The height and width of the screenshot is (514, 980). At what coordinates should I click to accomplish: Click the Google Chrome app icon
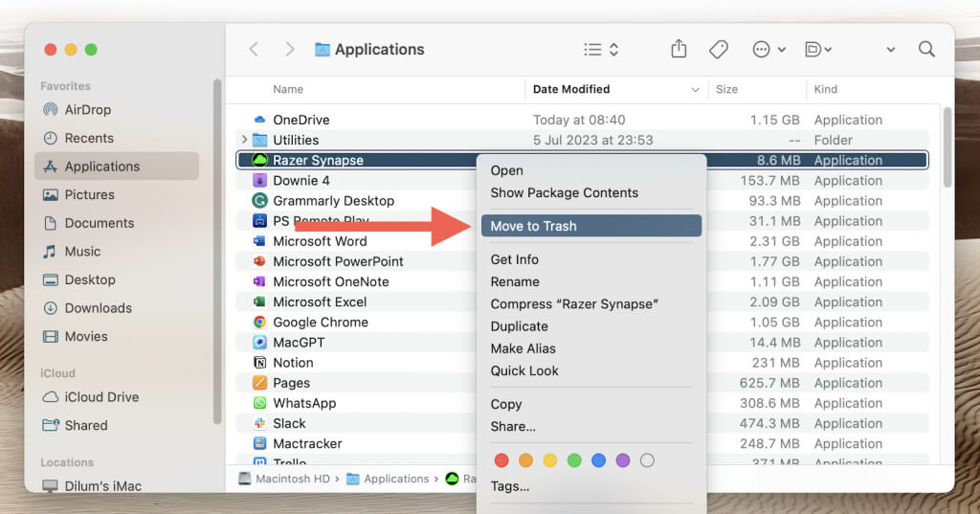259,323
